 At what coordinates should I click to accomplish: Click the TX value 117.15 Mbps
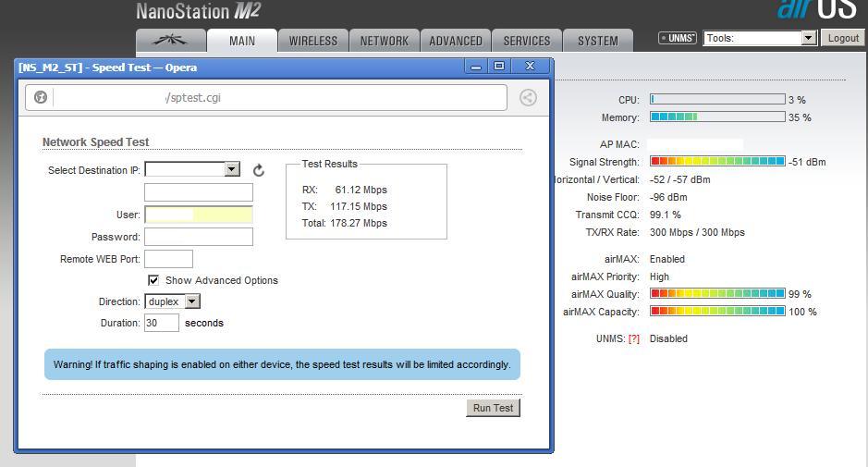coord(359,206)
